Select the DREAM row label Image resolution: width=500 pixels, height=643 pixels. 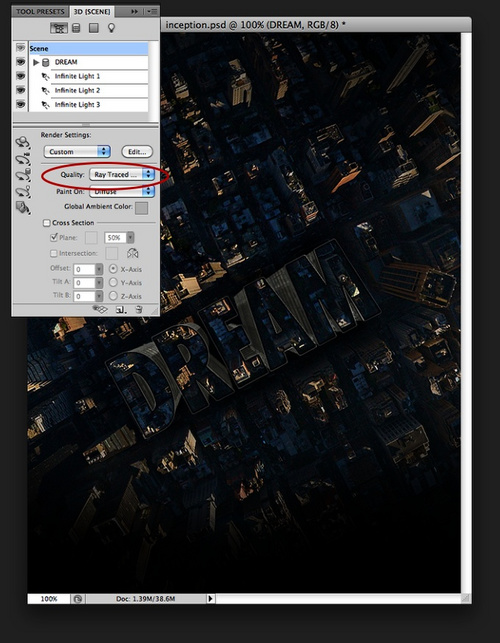[x=66, y=62]
